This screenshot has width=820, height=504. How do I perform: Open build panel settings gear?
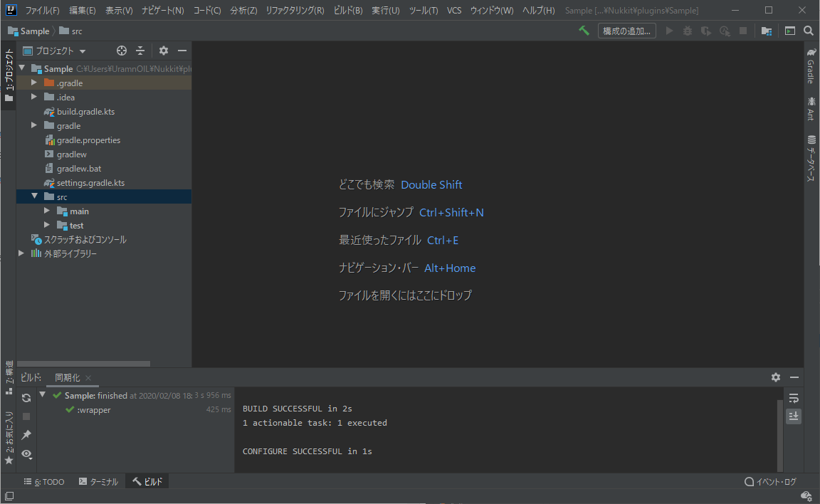[x=776, y=377]
